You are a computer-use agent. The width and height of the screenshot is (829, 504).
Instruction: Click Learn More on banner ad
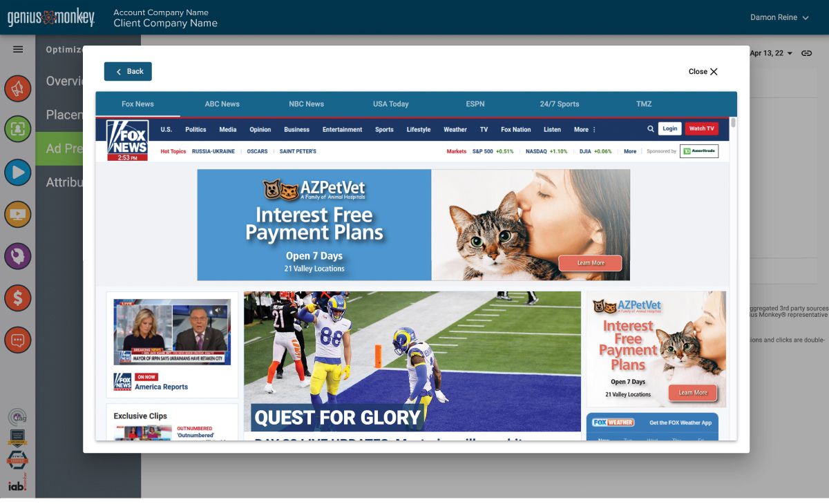[x=590, y=262]
